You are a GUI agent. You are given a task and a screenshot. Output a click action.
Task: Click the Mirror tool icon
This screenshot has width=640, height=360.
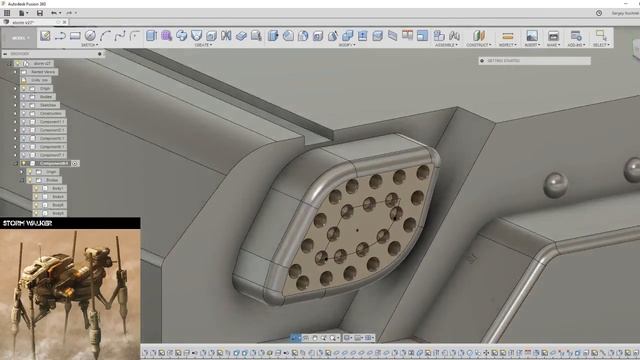coord(226,36)
